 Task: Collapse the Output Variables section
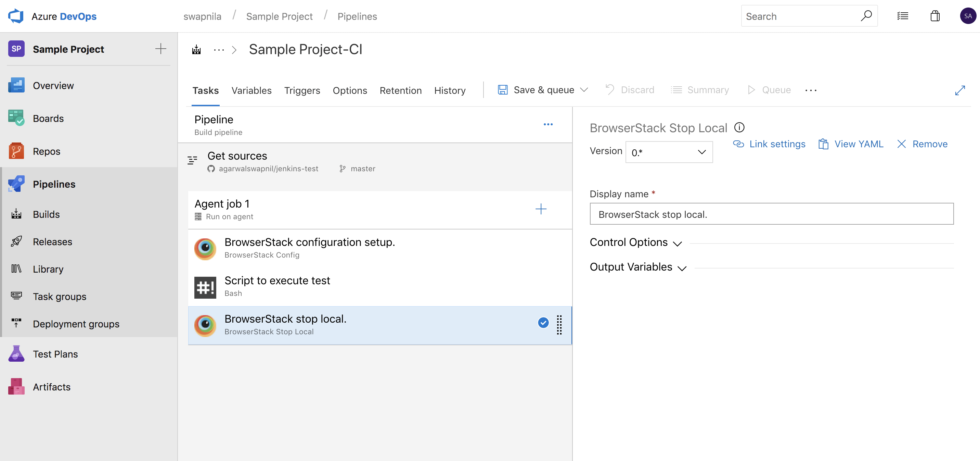click(x=682, y=268)
